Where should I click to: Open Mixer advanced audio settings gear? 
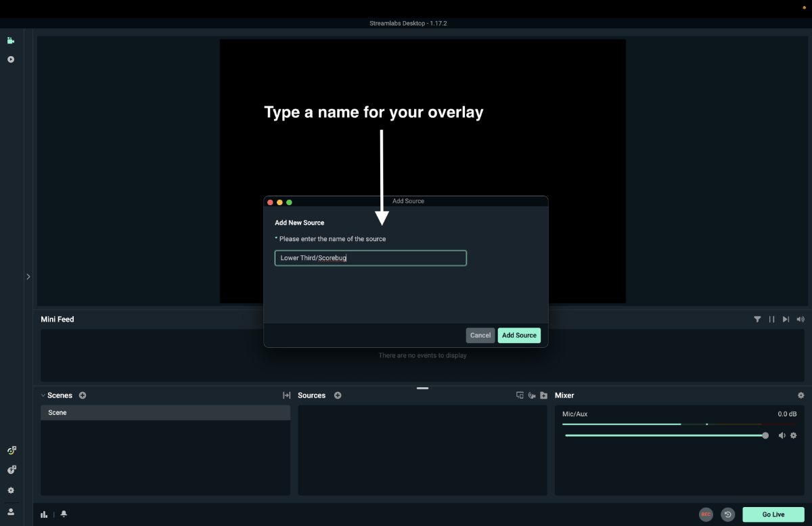point(801,395)
